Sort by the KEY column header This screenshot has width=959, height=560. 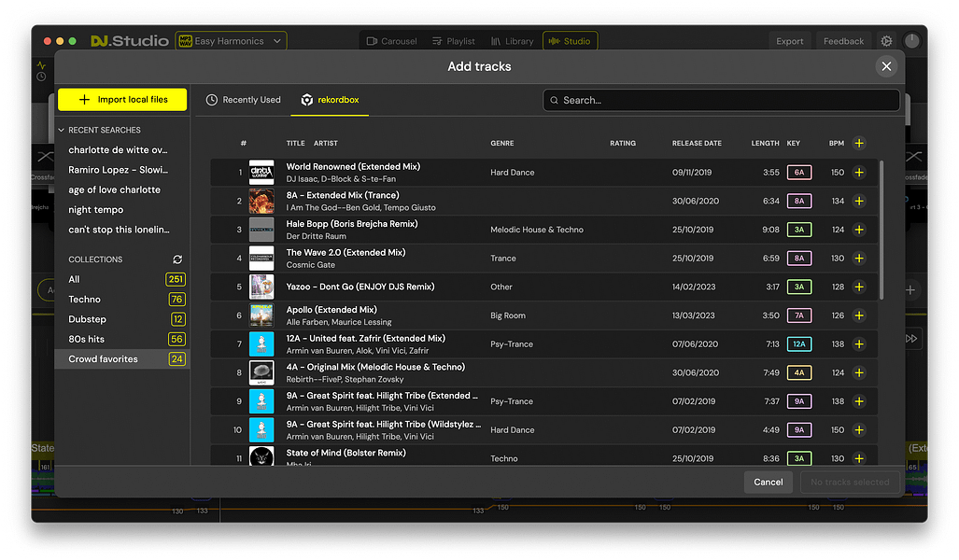click(x=794, y=143)
